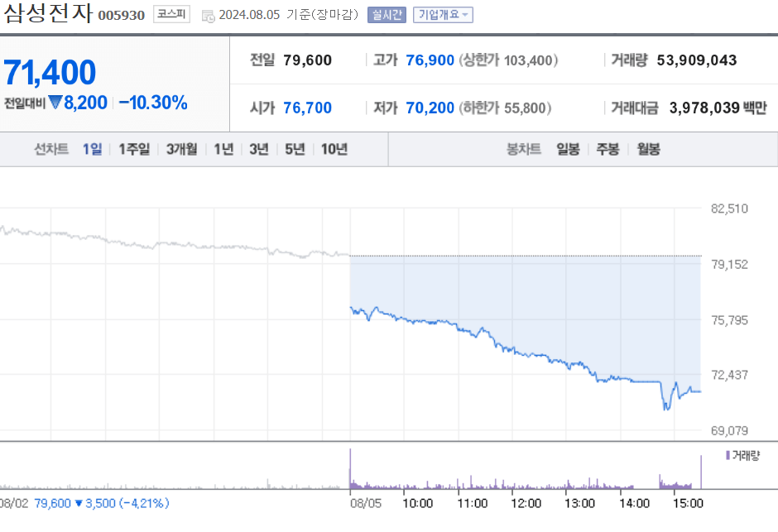Click the low price 70,200
778x532 pixels.
point(430,108)
